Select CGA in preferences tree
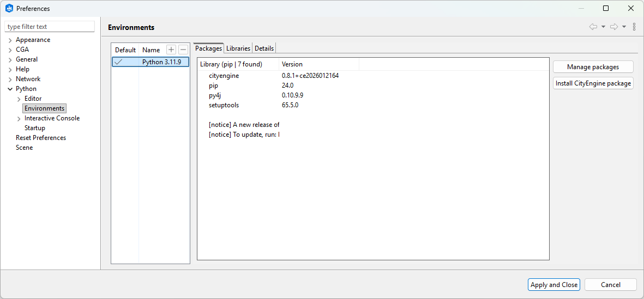Viewport: 644px width, 299px height. (x=22, y=50)
